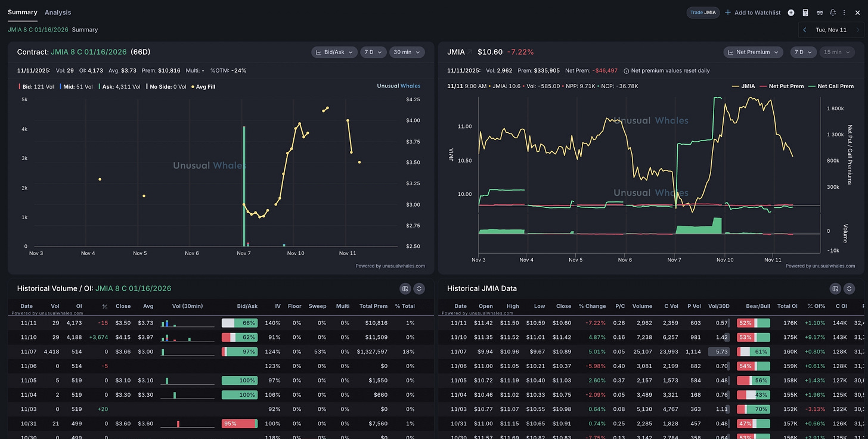The width and height of the screenshot is (868, 439).
Task: Toggle the JMIA line legend item
Action: coord(743,86)
